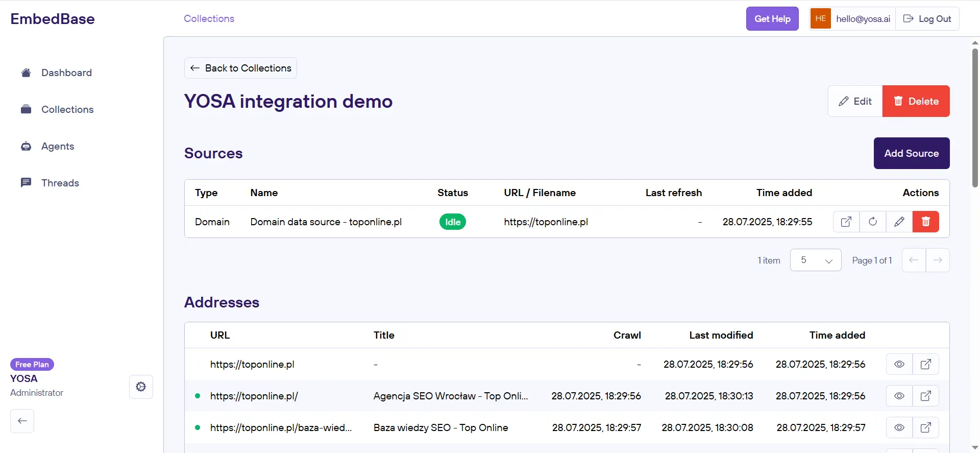Navigate to Threads in the sidebar
This screenshot has height=453, width=980.
60,183
